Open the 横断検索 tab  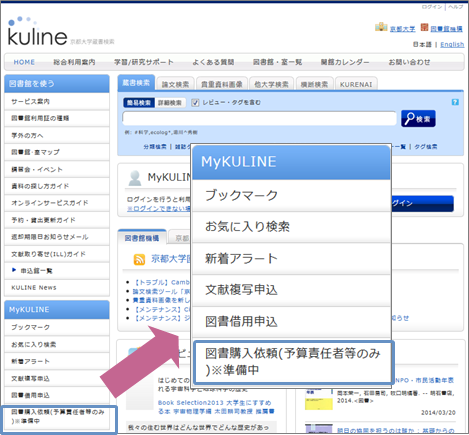pos(314,84)
